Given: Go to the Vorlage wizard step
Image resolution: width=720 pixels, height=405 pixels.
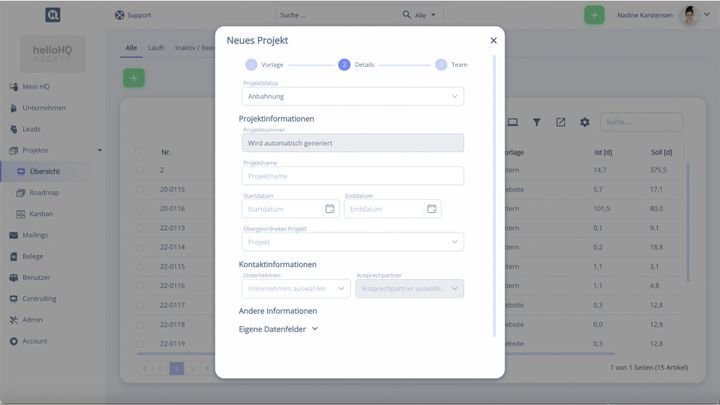Looking at the screenshot, I should (264, 65).
